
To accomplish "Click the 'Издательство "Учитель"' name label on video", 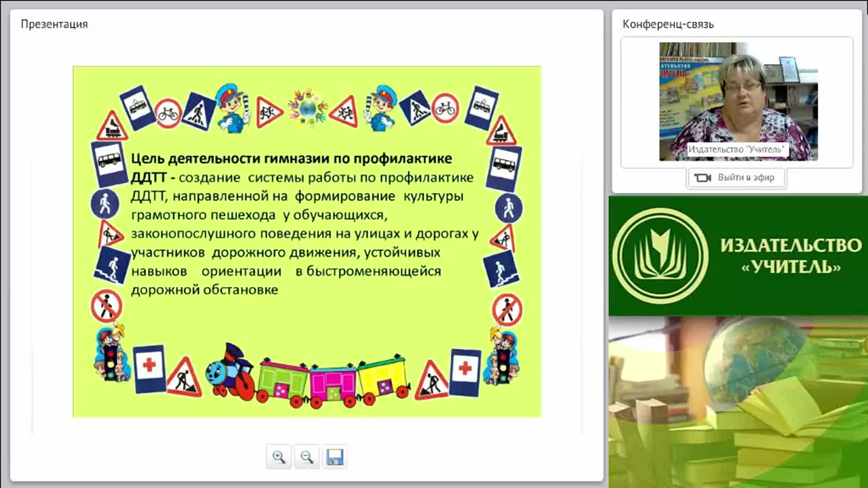I will pos(736,149).
